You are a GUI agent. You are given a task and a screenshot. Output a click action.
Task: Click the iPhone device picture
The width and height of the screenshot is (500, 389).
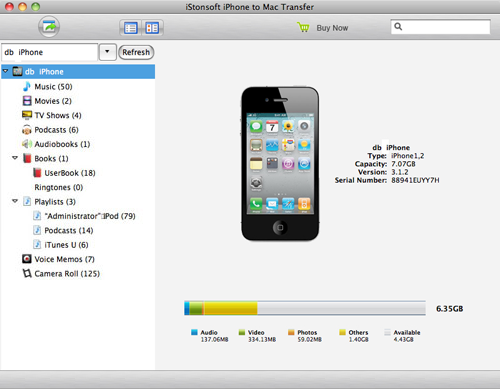[x=280, y=164]
